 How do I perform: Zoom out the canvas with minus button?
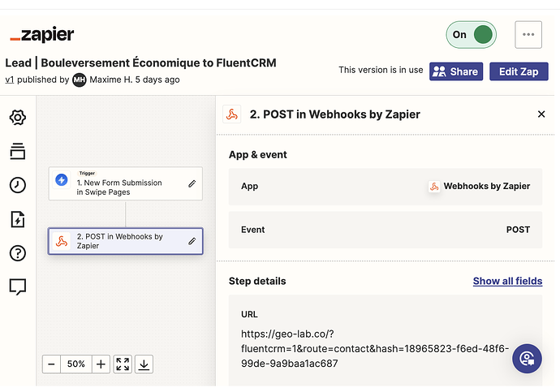coord(51,364)
